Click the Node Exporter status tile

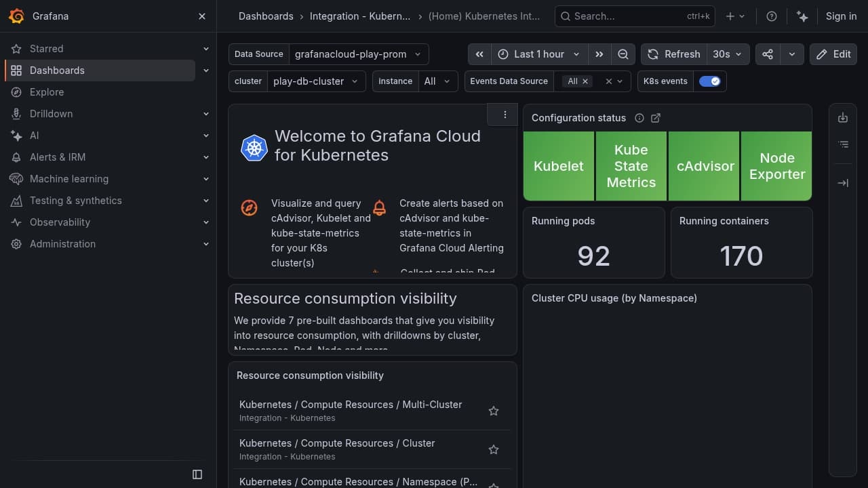(x=776, y=166)
